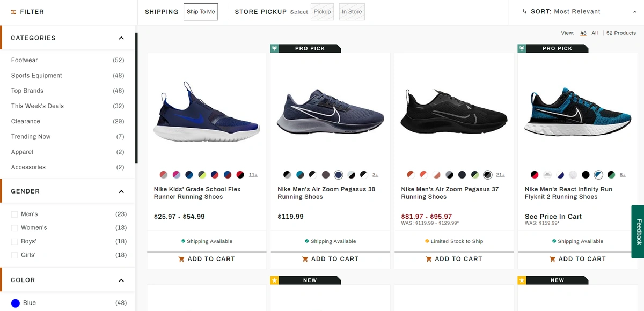The image size is (644, 311).
Task: Click the trophy icon on the Pro Pick banner
Action: pyautogui.click(x=275, y=48)
